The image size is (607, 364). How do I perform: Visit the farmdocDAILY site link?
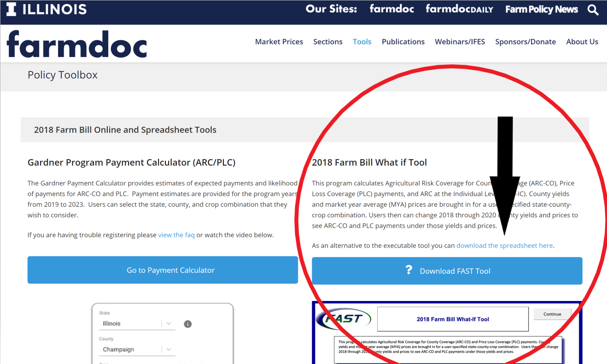click(459, 9)
